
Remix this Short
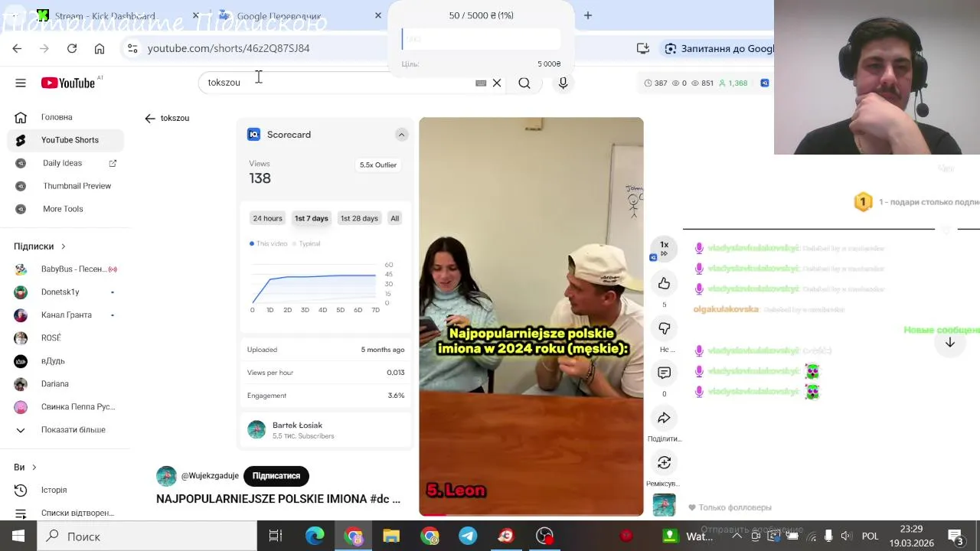point(664,463)
